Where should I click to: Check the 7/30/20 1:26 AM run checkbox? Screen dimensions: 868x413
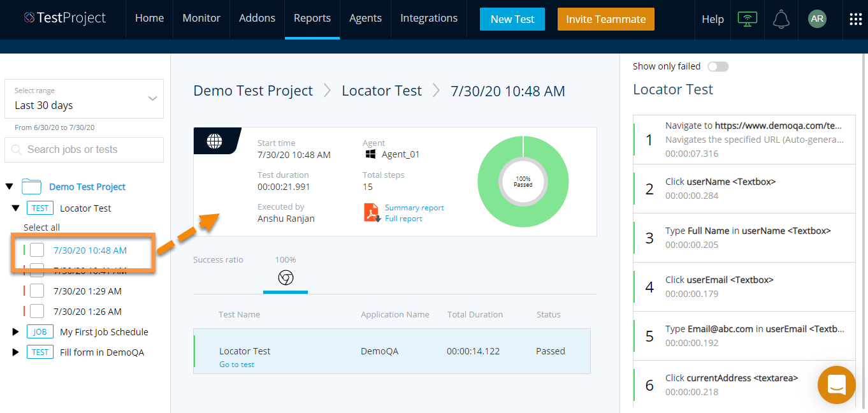37,312
